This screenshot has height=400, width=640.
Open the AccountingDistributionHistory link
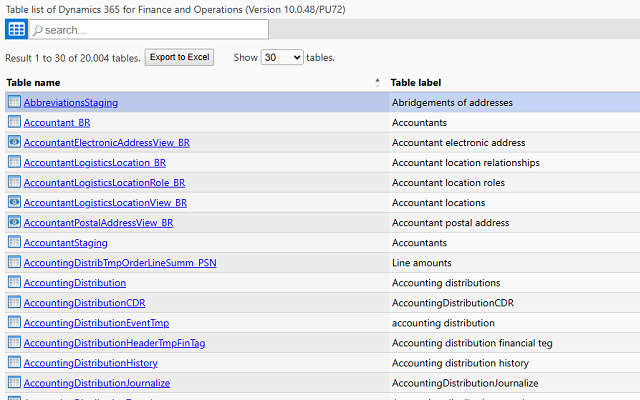tap(91, 363)
